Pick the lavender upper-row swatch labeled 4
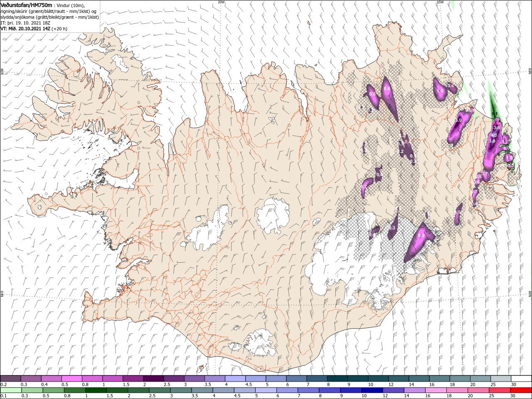 coord(235,379)
